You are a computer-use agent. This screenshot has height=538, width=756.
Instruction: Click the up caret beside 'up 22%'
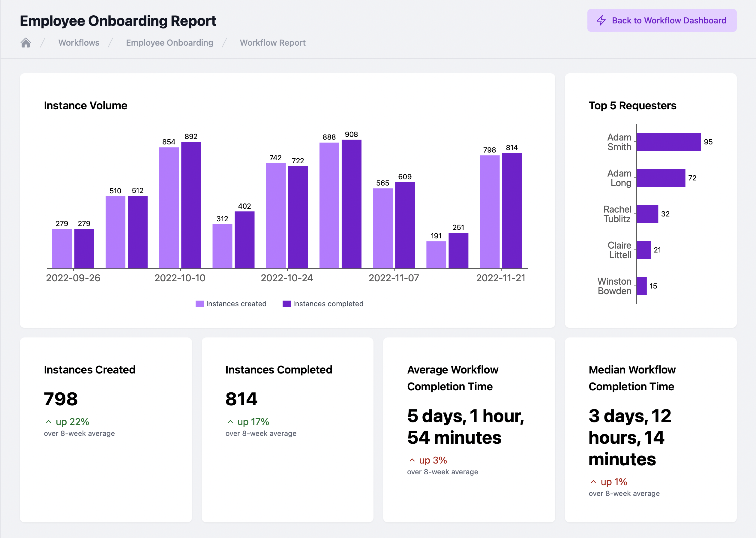[49, 422]
